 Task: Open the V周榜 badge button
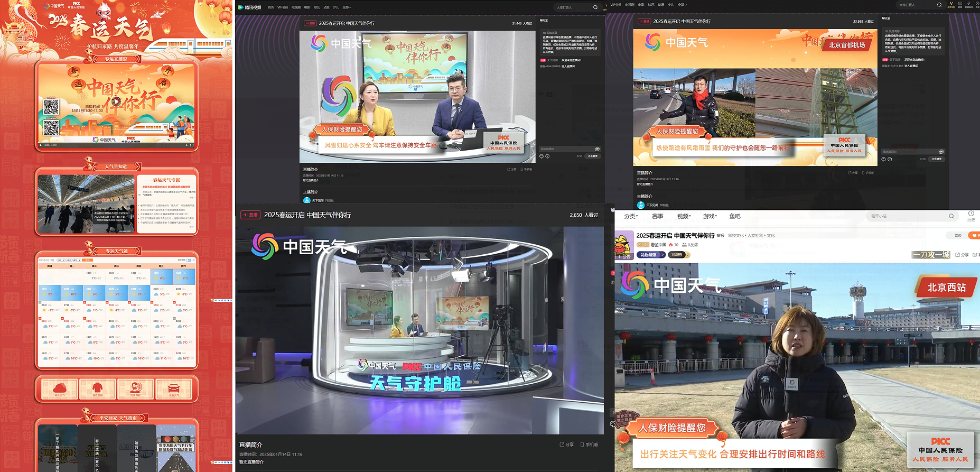pos(678,255)
